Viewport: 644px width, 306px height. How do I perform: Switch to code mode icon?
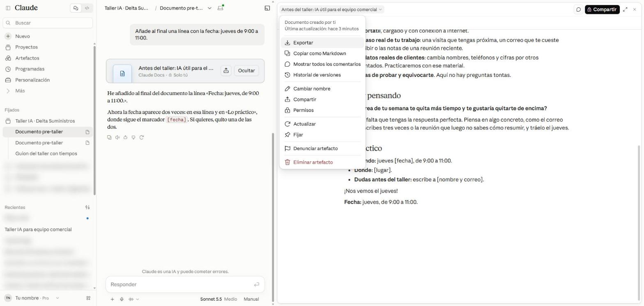87,8
